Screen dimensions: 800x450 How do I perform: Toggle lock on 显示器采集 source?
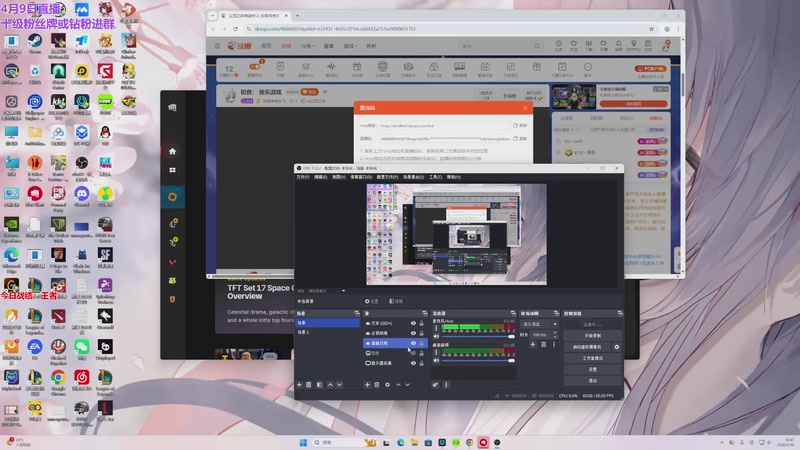click(421, 363)
